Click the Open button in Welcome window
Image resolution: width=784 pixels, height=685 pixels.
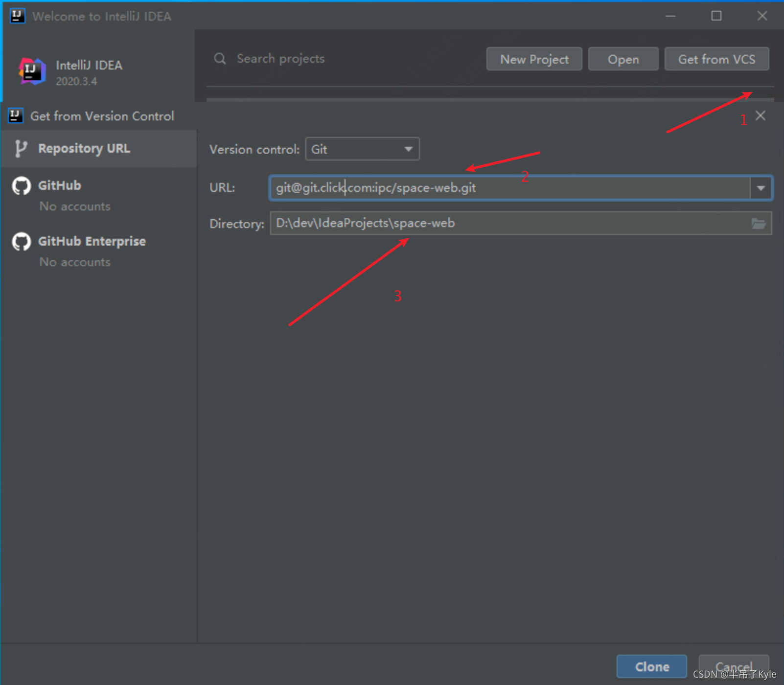click(623, 59)
